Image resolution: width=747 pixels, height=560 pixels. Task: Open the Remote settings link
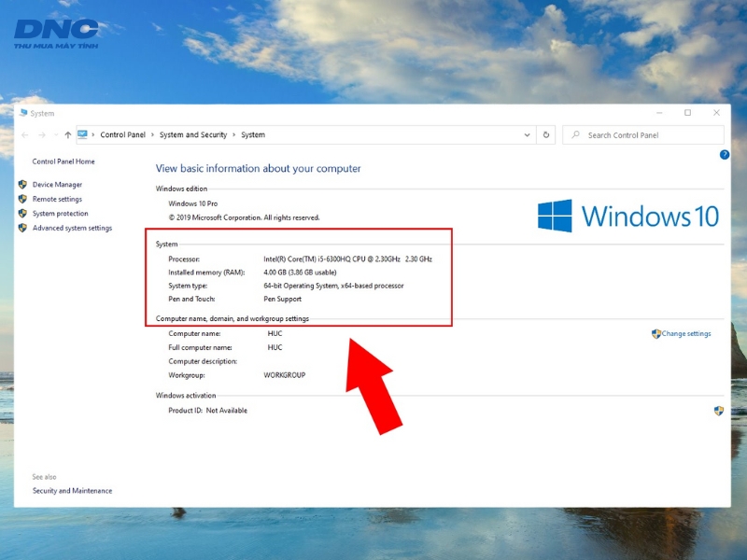point(57,199)
